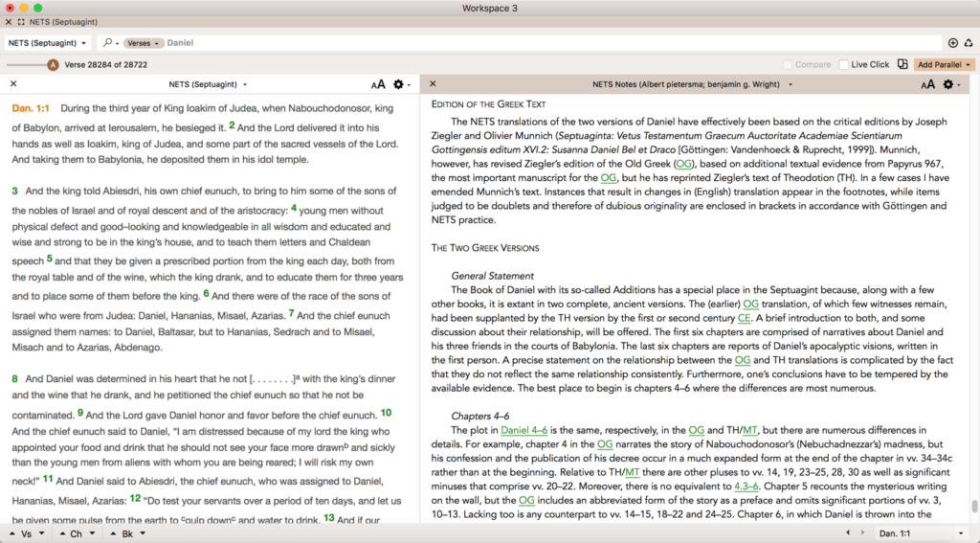Click the add-to-library plus circle icon
Viewport: 980px width, 543px height.
pyautogui.click(x=953, y=42)
